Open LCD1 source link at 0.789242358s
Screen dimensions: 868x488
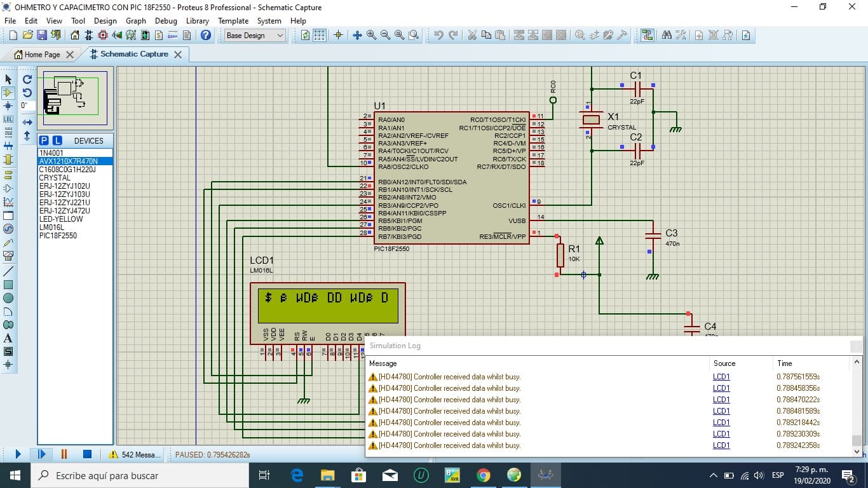(x=721, y=445)
